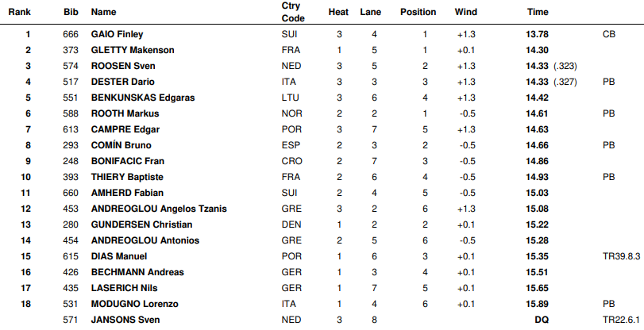Click ROOSEN Sven's name
Screen dimensions: 644x330
pos(123,66)
